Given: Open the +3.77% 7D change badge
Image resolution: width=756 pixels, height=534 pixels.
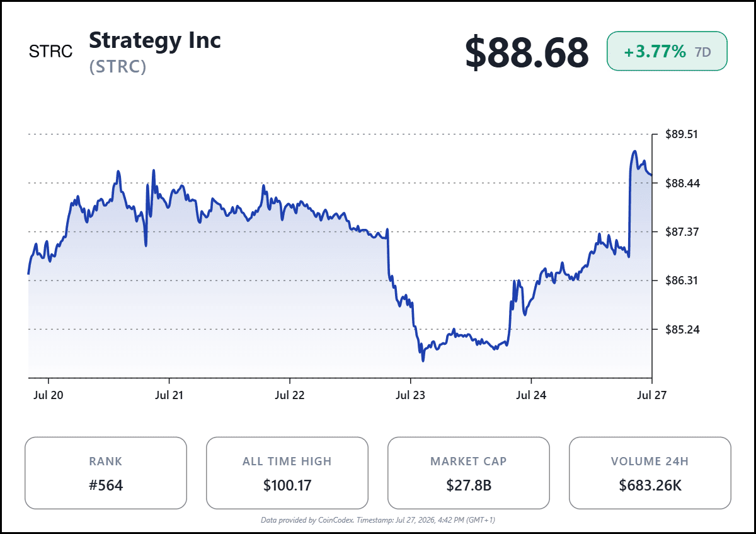Looking at the screenshot, I should (x=667, y=52).
